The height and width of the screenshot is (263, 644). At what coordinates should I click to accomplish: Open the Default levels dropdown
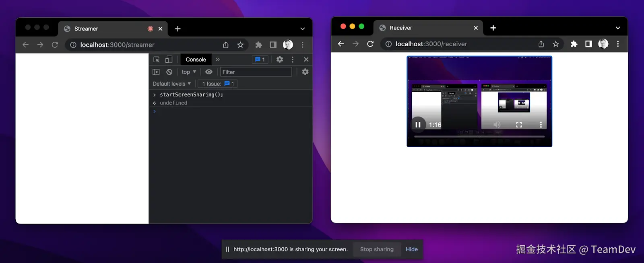pyautogui.click(x=172, y=84)
